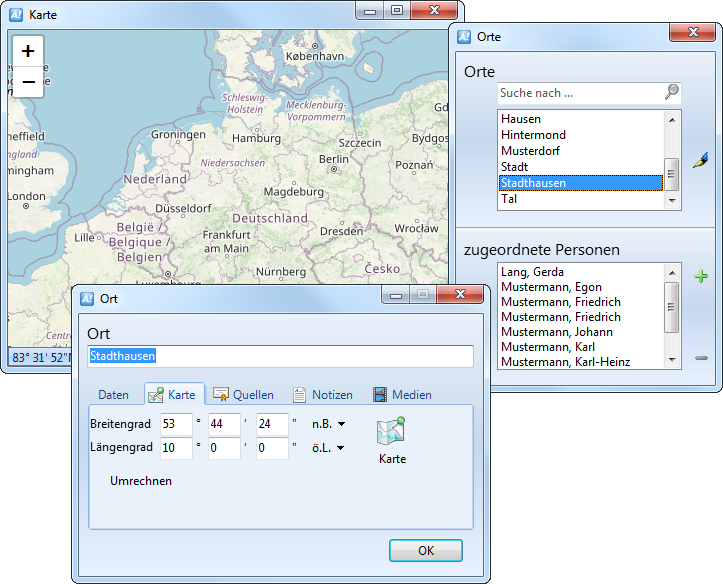Select Musterdorf in the places list

[x=530, y=151]
